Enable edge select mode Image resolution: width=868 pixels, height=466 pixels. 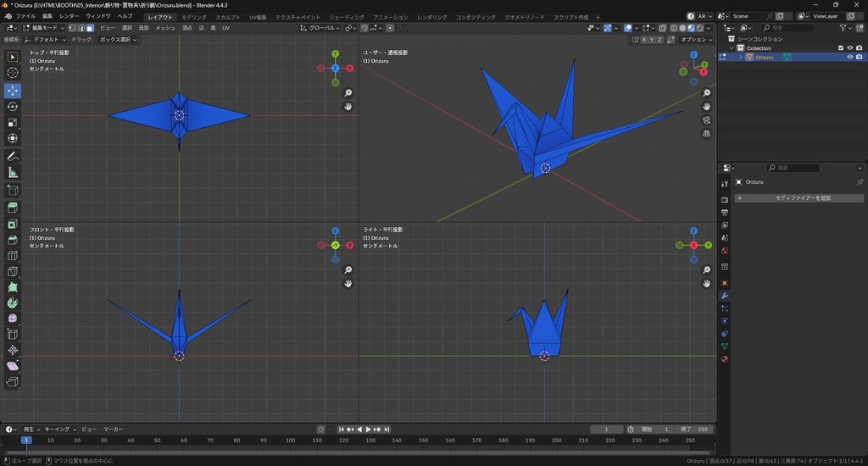pos(81,28)
